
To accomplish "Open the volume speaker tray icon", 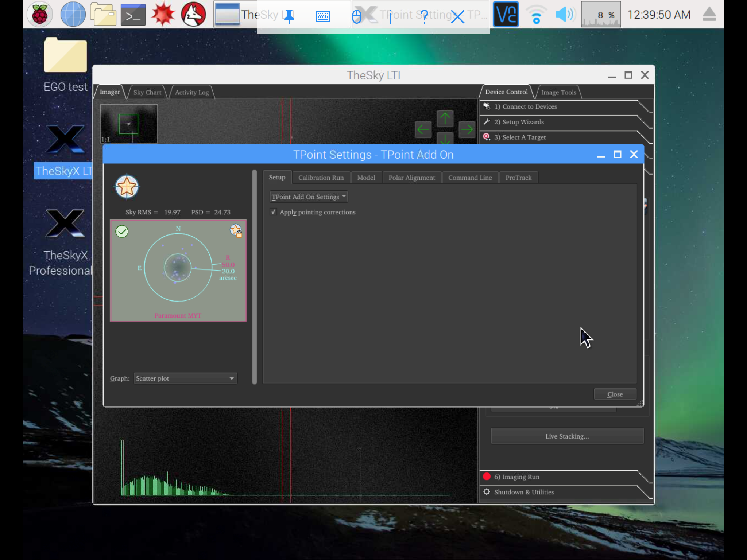I will tap(565, 15).
